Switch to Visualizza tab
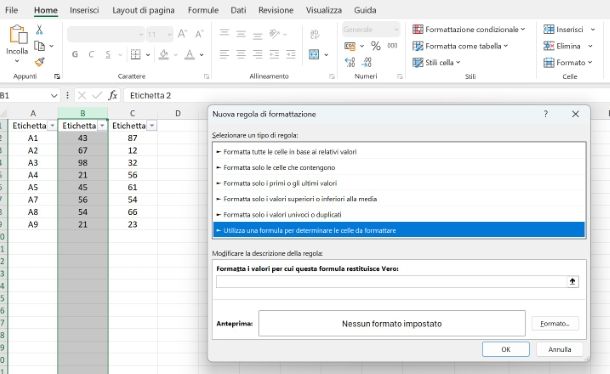 coord(324,10)
